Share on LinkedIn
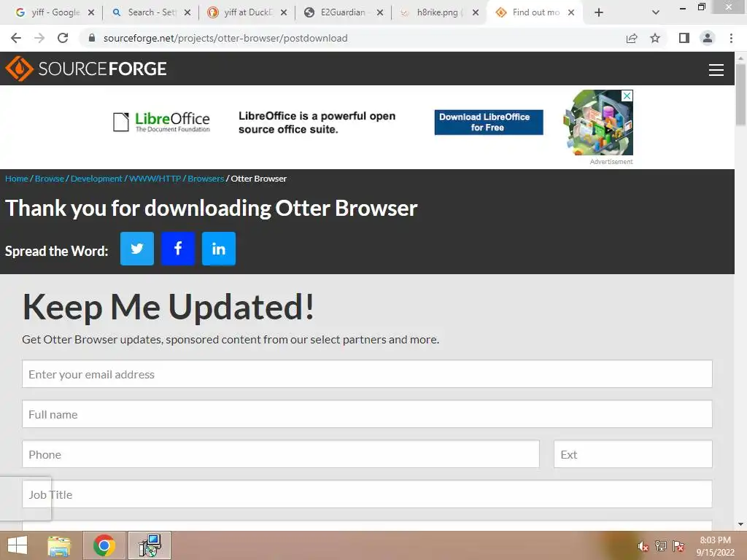The image size is (747, 560). pos(219,249)
